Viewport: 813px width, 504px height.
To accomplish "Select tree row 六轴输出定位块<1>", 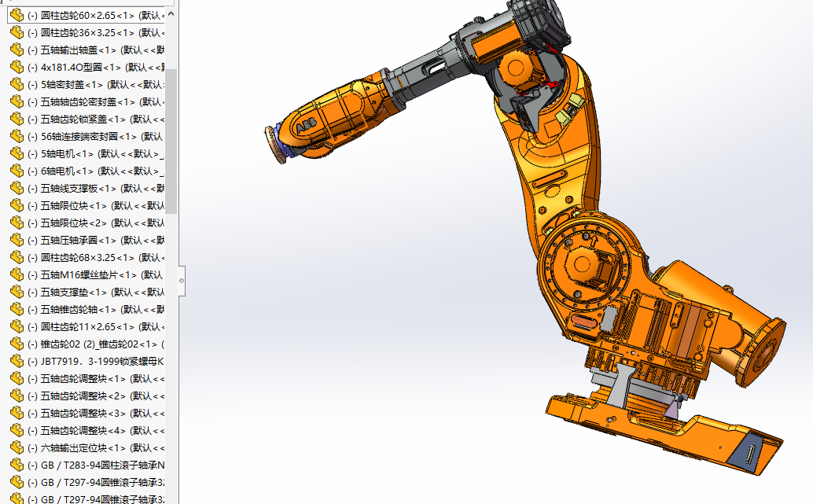I will click(x=86, y=448).
